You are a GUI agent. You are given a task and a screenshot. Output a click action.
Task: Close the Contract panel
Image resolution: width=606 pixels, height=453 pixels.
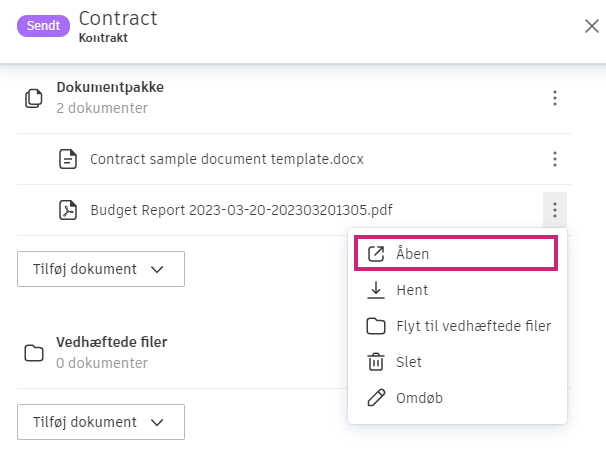(591, 26)
